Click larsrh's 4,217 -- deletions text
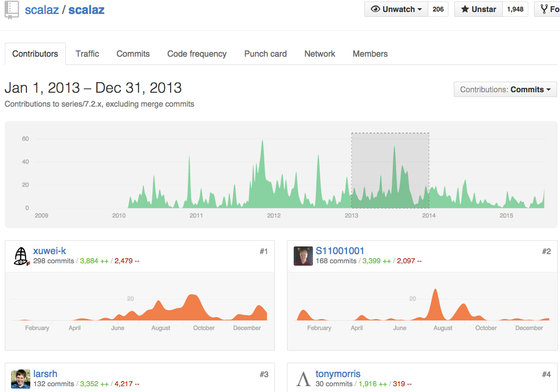The height and width of the screenshot is (392, 560). [127, 384]
